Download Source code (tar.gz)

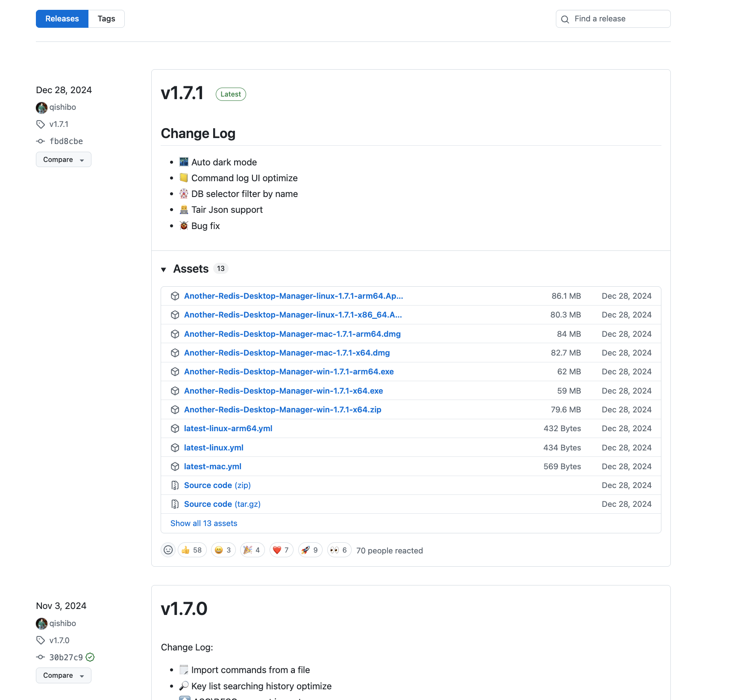pos(222,504)
